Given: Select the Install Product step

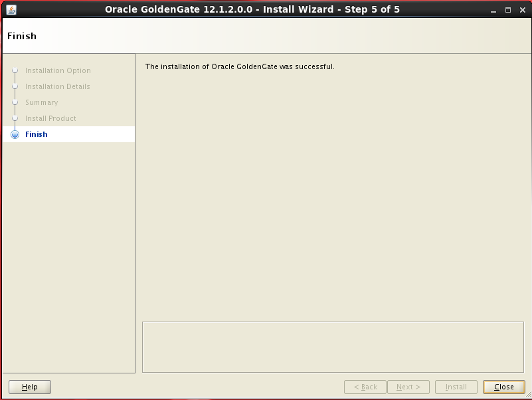Looking at the screenshot, I should [x=50, y=118].
